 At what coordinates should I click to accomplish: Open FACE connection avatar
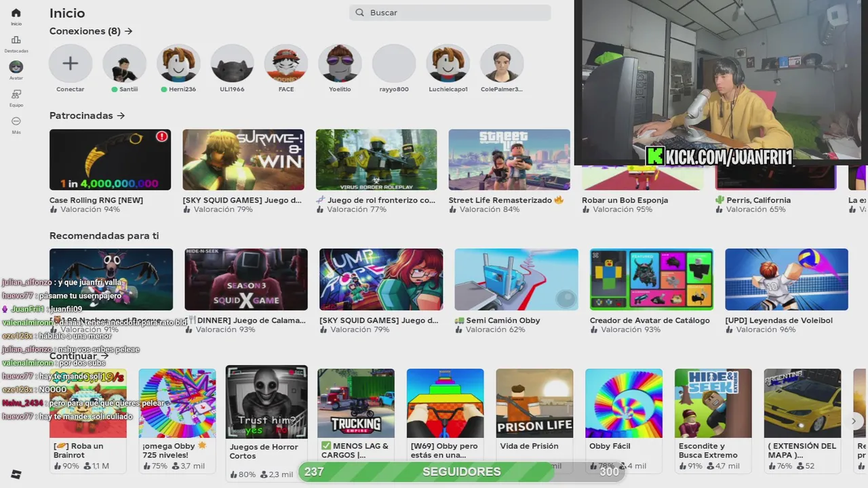click(286, 64)
